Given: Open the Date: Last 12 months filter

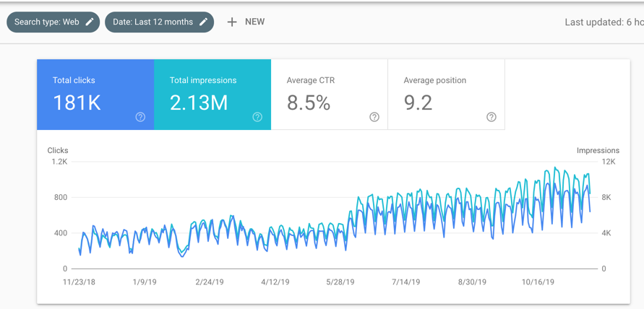Looking at the screenshot, I should point(153,22).
